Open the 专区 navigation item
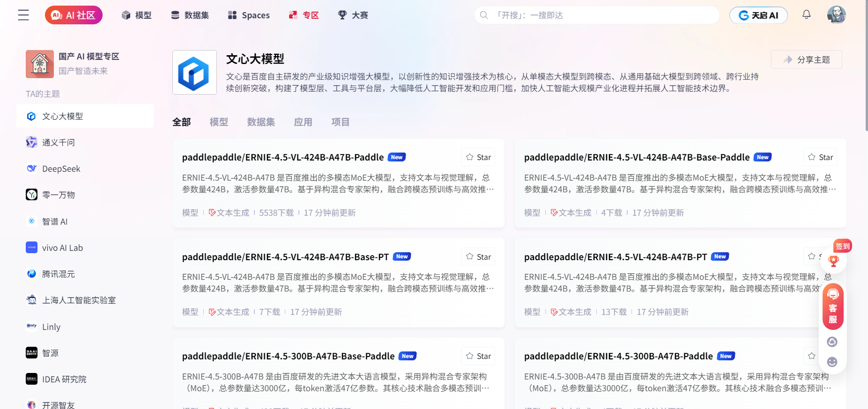The image size is (868, 409). [x=304, y=15]
